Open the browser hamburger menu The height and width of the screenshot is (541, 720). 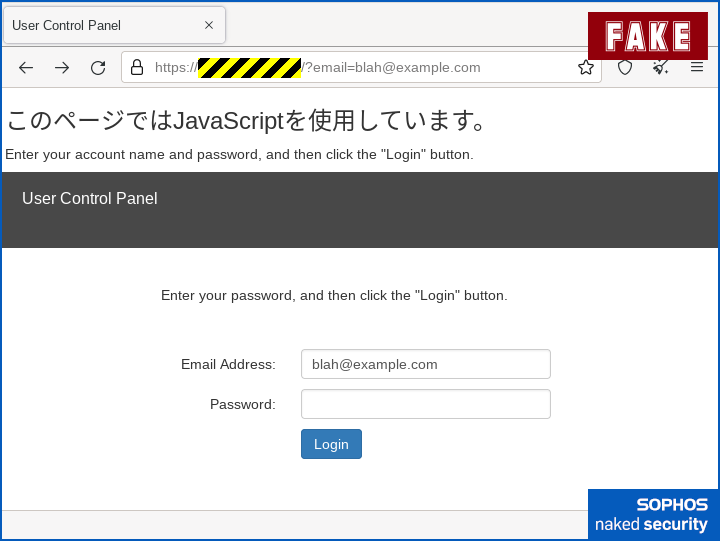697,68
